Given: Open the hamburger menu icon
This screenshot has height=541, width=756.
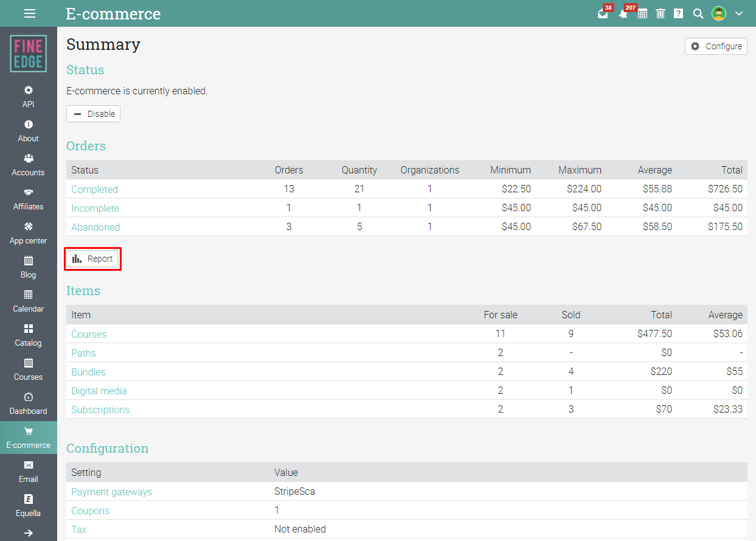Looking at the screenshot, I should tap(29, 13).
